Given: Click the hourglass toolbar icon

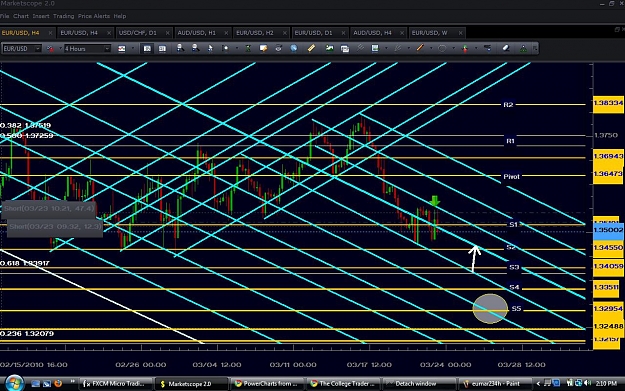Looking at the screenshot, I should (248, 48).
